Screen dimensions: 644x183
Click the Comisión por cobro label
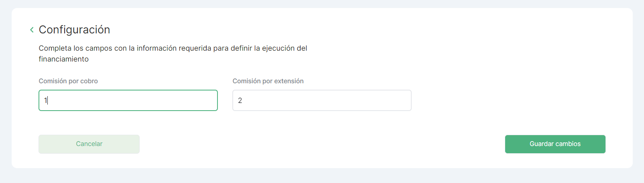68,81
